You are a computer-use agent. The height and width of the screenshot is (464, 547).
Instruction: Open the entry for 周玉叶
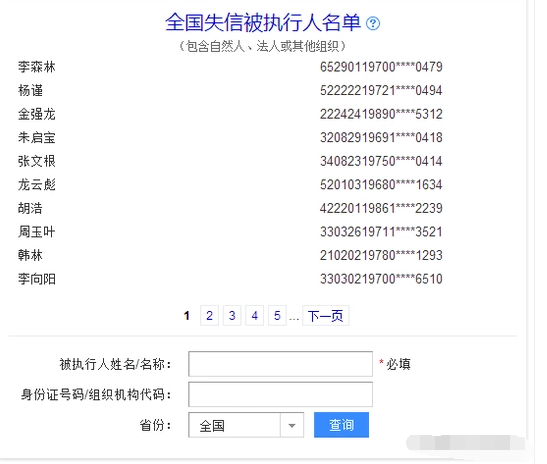37,232
